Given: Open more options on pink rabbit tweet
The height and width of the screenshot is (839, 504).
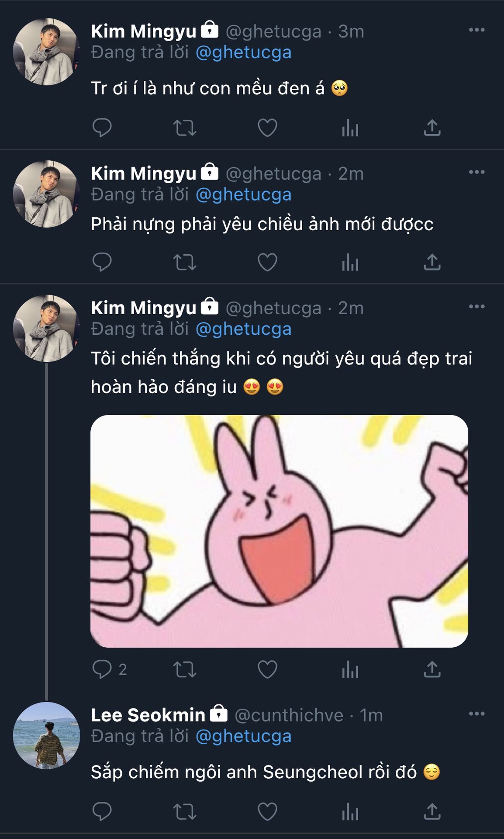Looking at the screenshot, I should coord(476,307).
